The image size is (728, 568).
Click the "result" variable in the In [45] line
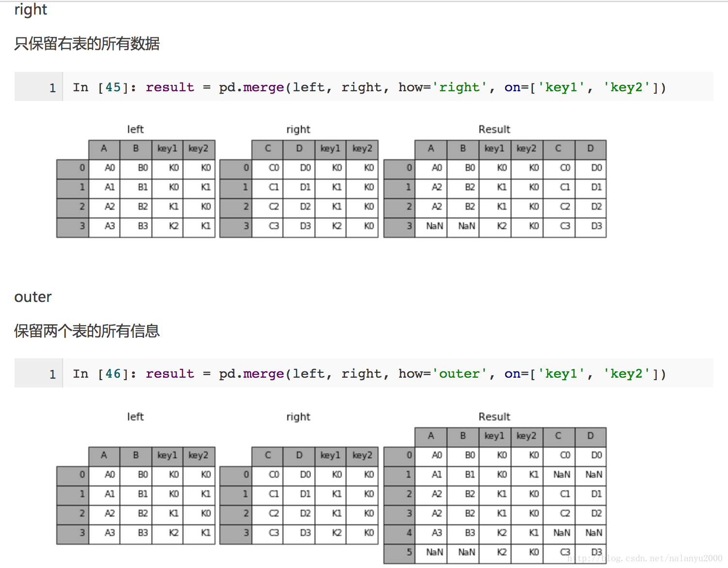170,87
